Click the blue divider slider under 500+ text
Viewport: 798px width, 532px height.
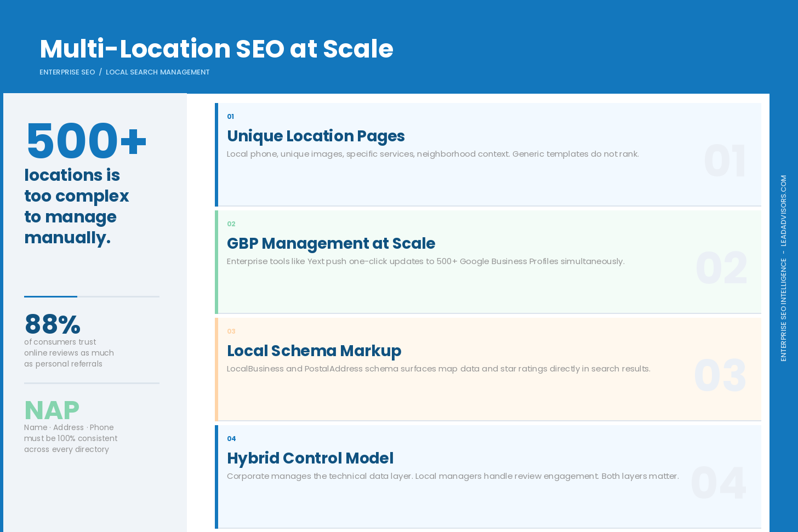[50, 296]
